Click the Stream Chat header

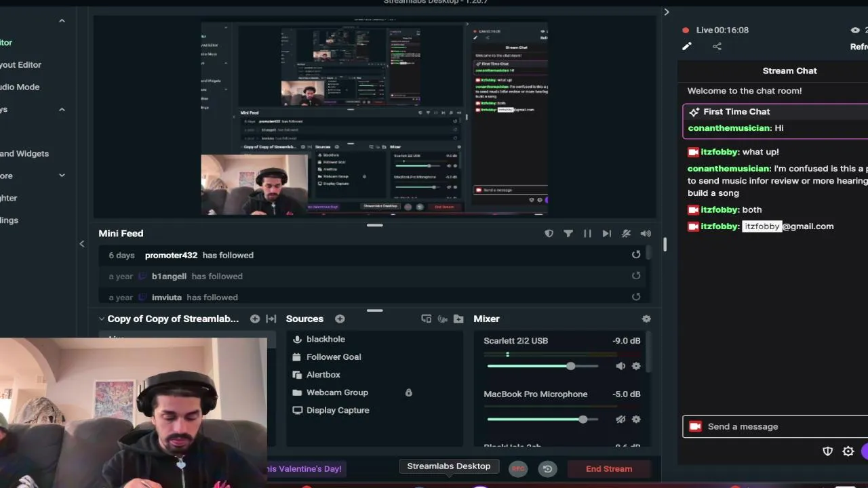click(789, 70)
